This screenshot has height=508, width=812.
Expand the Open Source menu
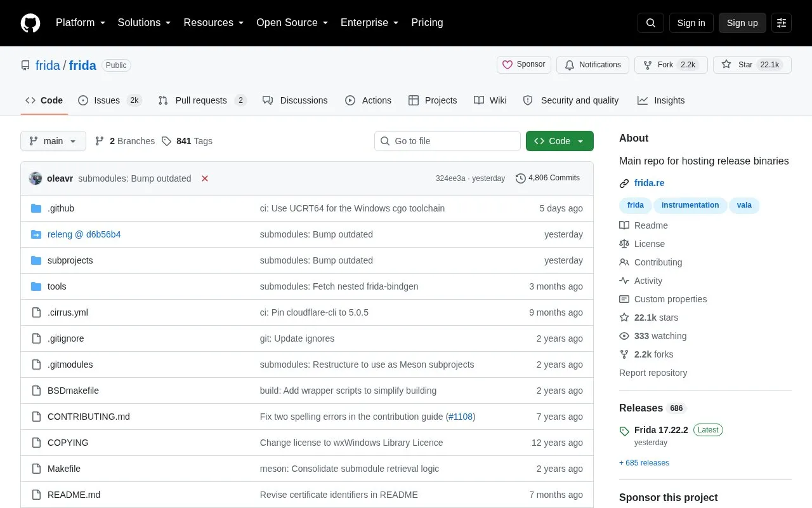292,23
